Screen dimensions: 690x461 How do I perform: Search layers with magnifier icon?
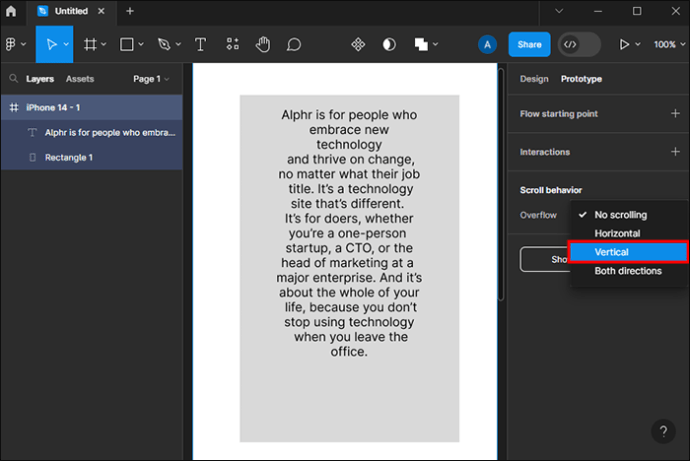13,79
